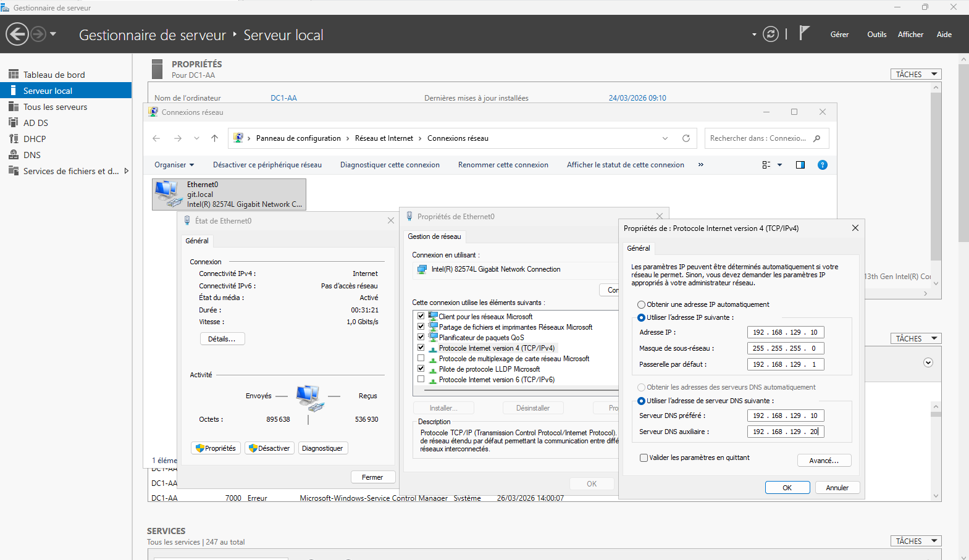Uncheck Pilote de protocole LLDP Microsoft
The height and width of the screenshot is (560, 969).
pos(421,369)
